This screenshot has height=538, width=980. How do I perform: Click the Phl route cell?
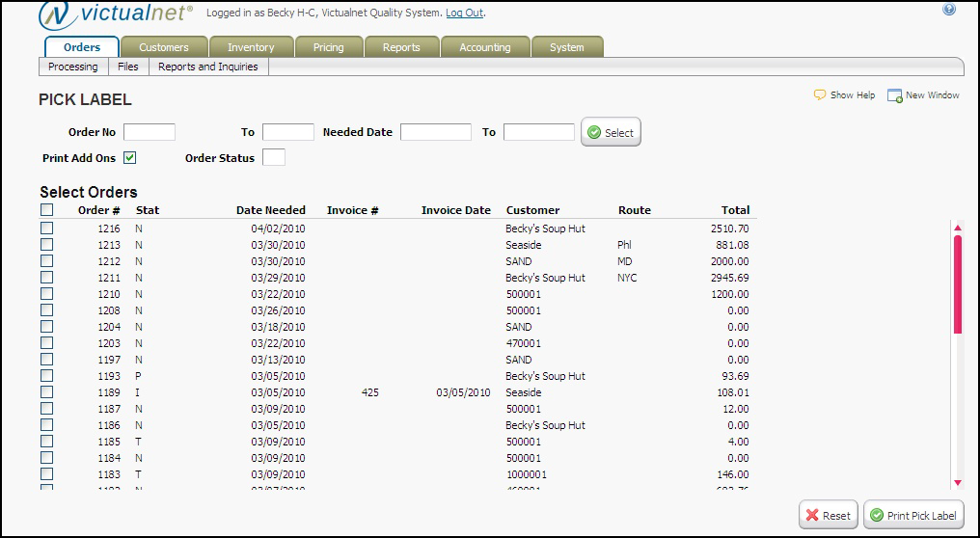point(624,245)
